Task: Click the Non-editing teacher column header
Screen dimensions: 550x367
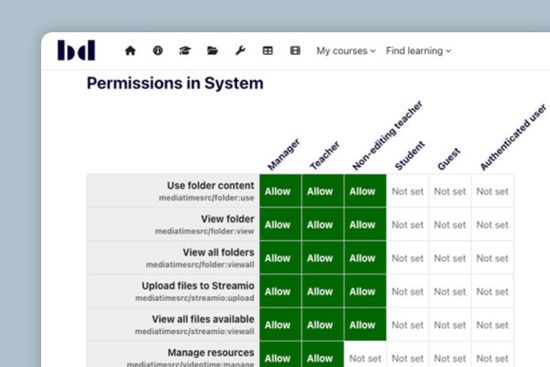Action: (388, 135)
